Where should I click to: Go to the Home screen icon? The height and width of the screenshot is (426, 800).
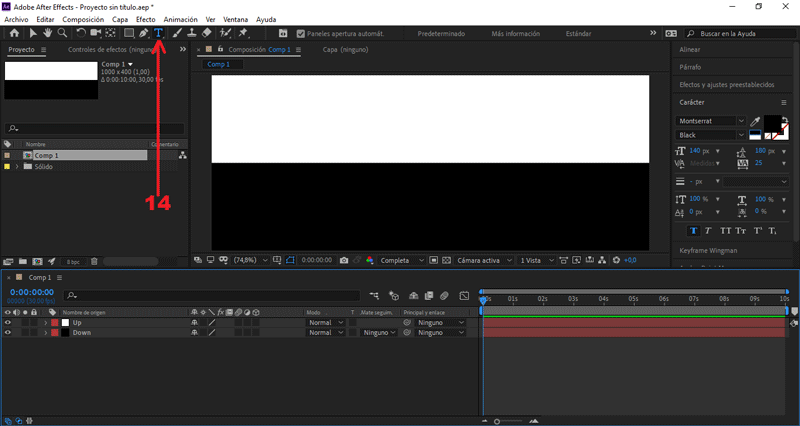[14, 33]
